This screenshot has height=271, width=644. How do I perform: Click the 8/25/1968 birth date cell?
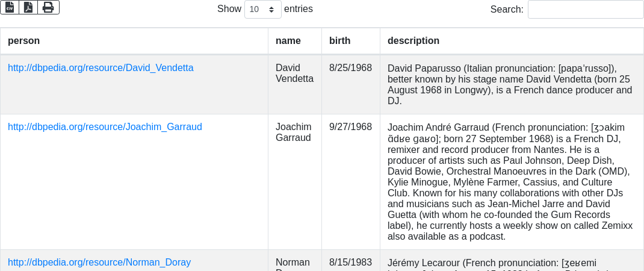tap(350, 68)
